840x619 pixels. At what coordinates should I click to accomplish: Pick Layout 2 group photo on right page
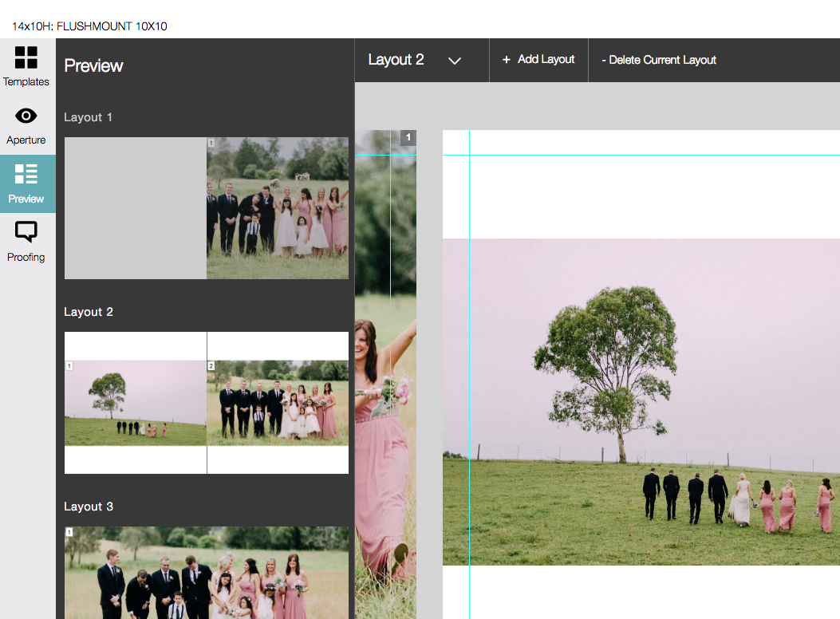click(x=278, y=403)
